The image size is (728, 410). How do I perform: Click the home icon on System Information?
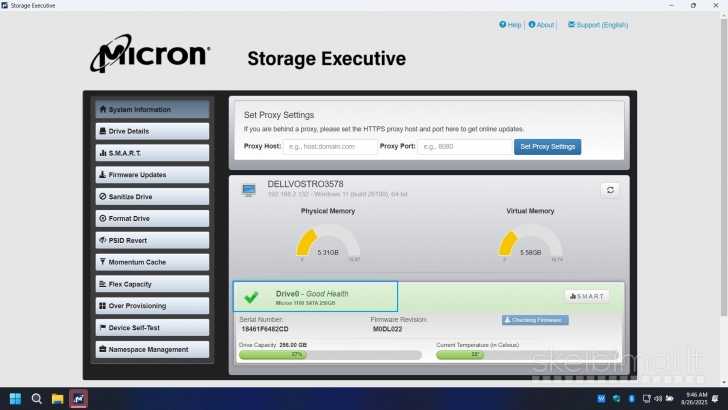point(103,110)
